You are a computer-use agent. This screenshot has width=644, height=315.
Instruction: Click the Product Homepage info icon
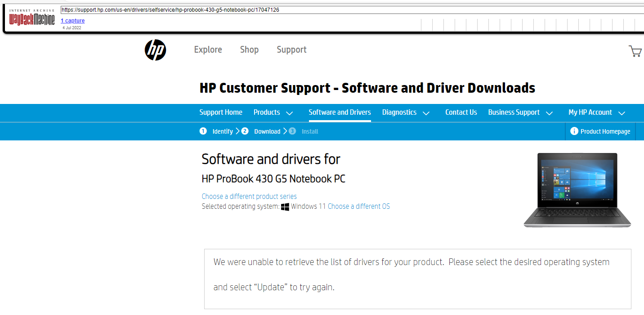[574, 131]
